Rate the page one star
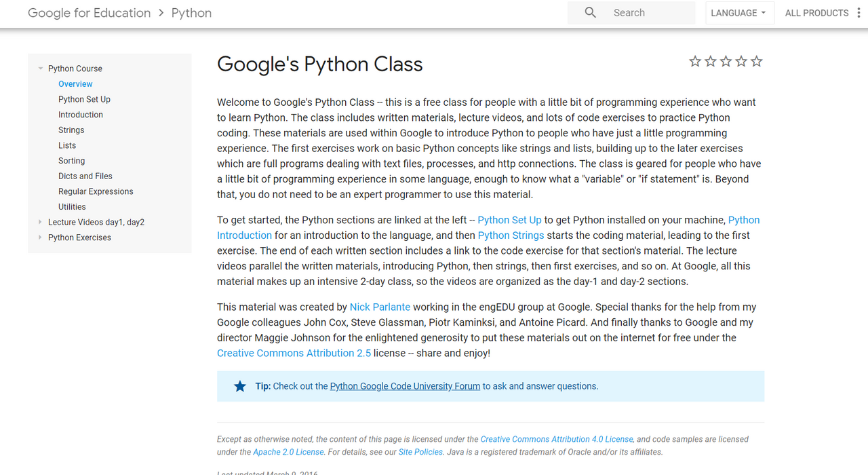The image size is (868, 475). pos(695,62)
